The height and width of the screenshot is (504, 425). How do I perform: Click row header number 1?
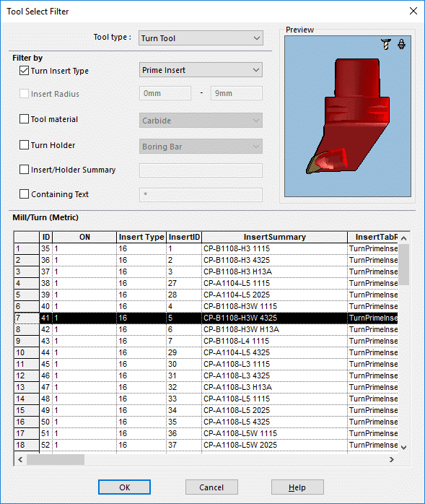pyautogui.click(x=27, y=248)
